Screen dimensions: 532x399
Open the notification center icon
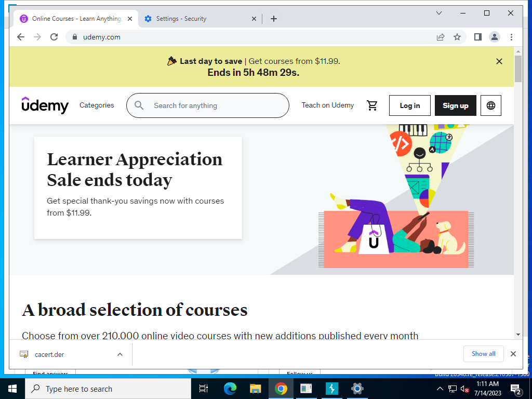pos(516,389)
